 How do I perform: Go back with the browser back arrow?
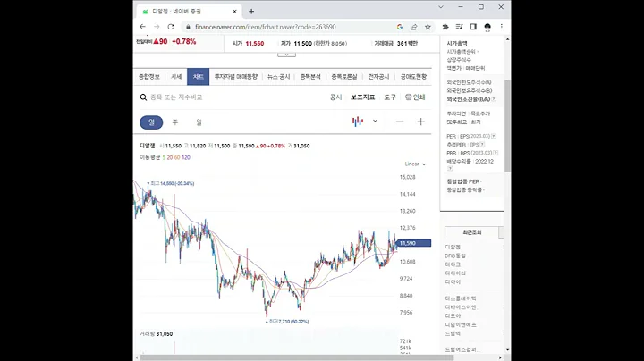coord(142,27)
